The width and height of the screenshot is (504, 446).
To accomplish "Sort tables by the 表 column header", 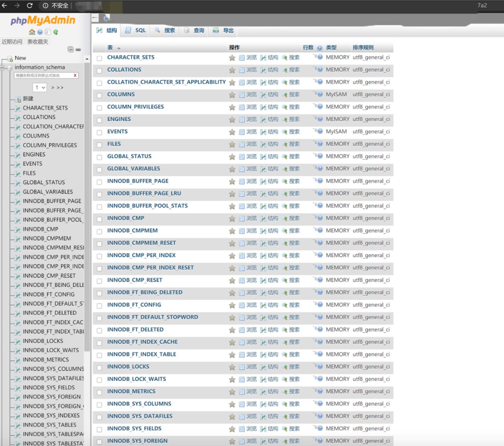I will click(110, 48).
